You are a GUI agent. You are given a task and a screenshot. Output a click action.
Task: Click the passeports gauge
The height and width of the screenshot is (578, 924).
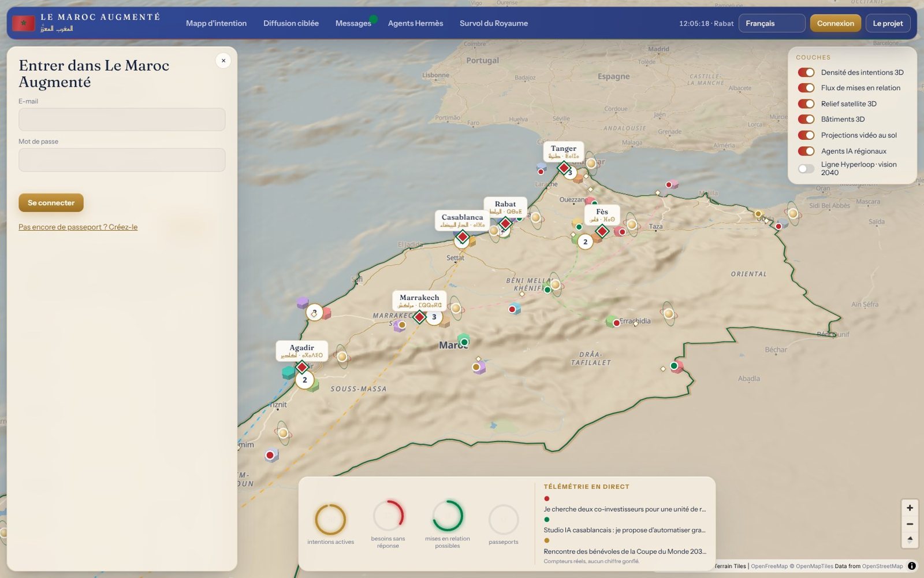504,519
